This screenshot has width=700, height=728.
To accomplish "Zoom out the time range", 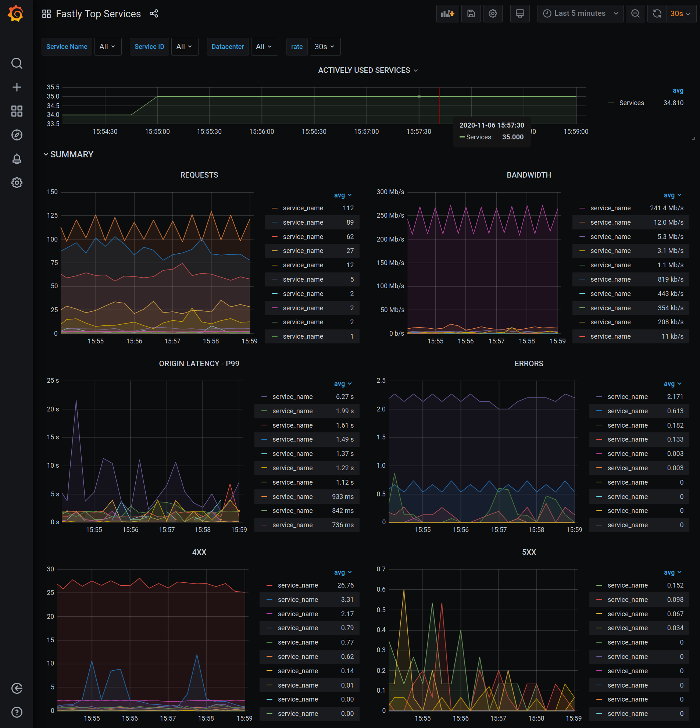I will pyautogui.click(x=635, y=14).
